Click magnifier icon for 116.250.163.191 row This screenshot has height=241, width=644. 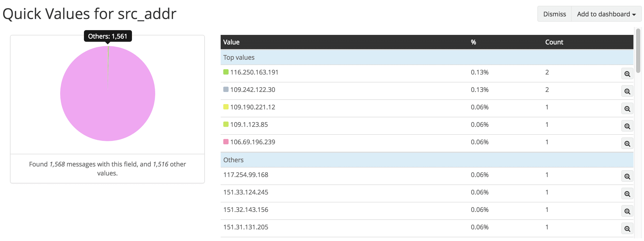[x=627, y=74]
